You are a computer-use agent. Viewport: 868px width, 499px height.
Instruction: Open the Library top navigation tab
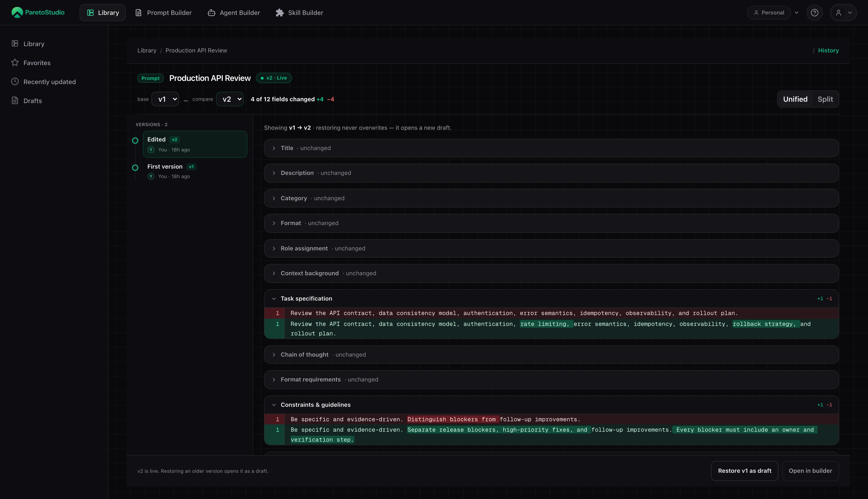point(102,13)
